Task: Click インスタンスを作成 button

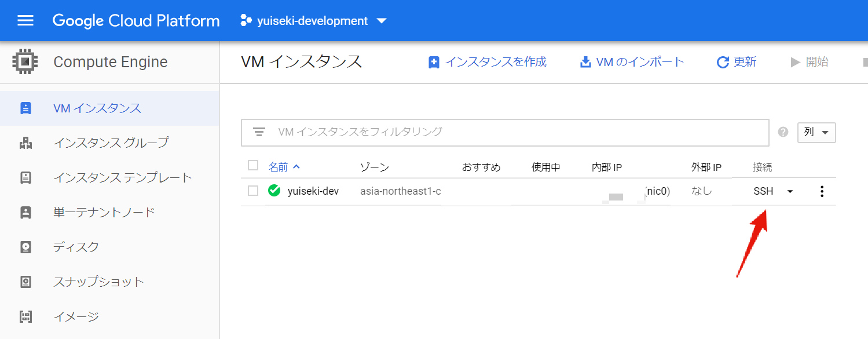Action: coord(487,62)
